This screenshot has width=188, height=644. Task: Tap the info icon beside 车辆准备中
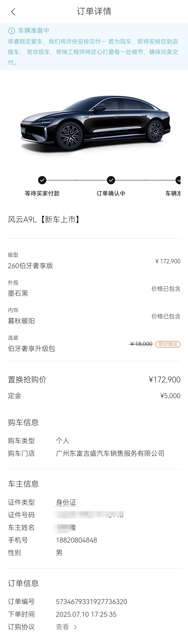[x=11, y=31]
